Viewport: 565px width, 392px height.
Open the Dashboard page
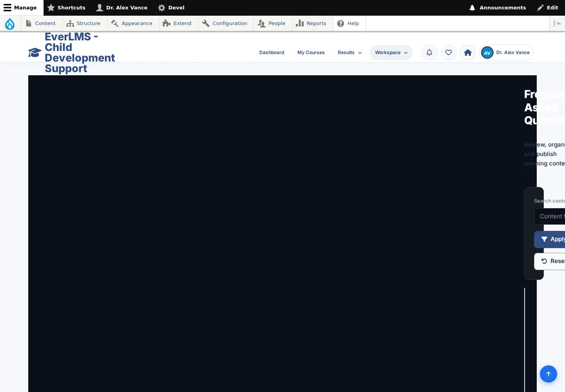[272, 53]
